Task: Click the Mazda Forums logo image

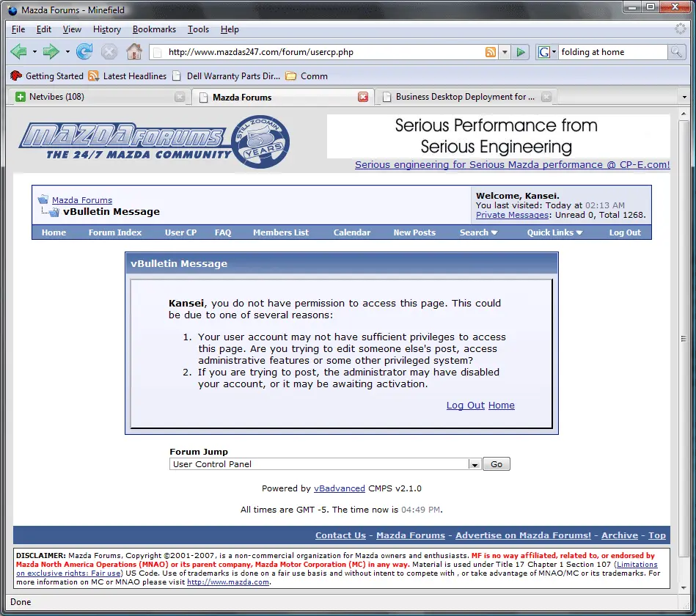Action: [155, 142]
